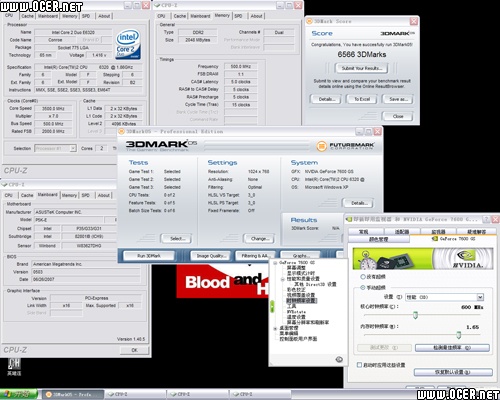Image resolution: width=500 pixels, height=400 pixels.
Task: Click the Intel Core 2 Duo logo in CPU-Z
Action: tap(128, 44)
